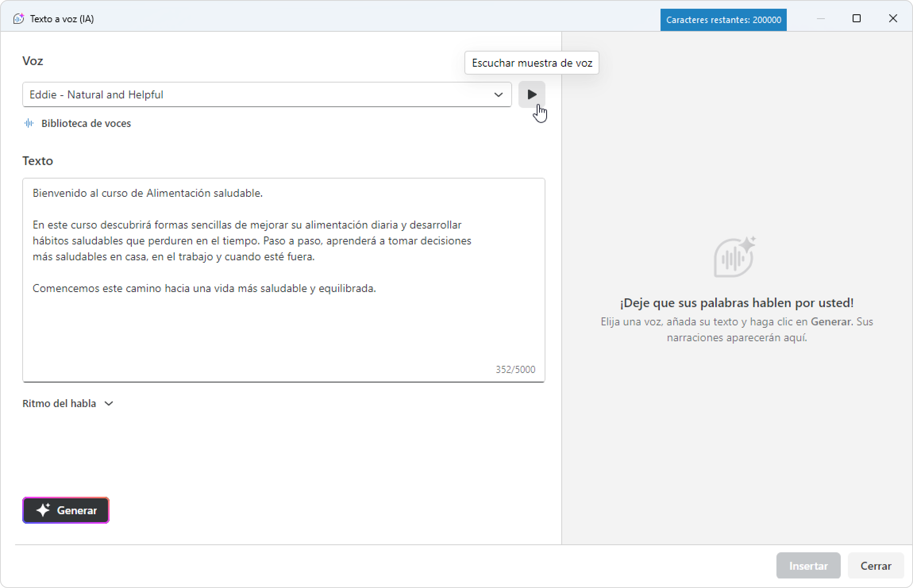Click the Insertar button
913x588 pixels.
808,566
